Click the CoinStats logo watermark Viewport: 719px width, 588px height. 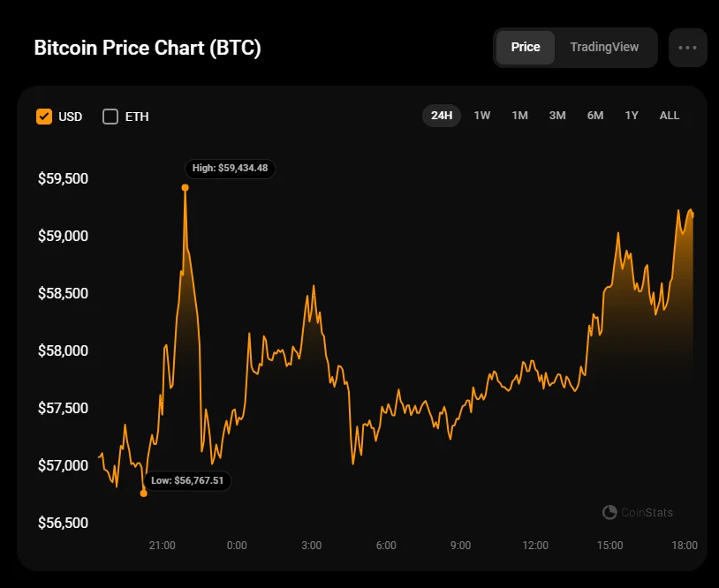tap(637, 512)
